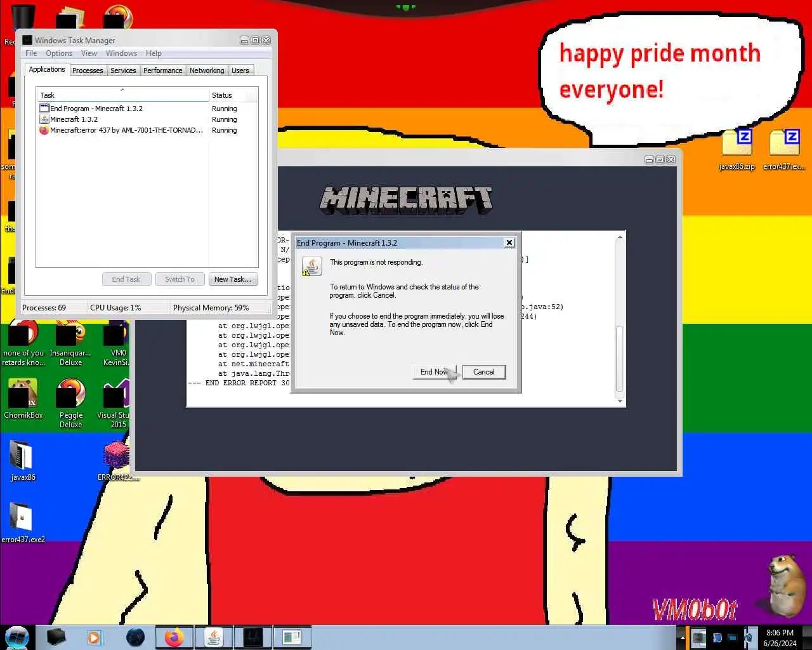Launch Insaniquarium Deluxe desktop shortcut
Image resolution: width=812 pixels, height=650 pixels.
pyautogui.click(x=70, y=343)
